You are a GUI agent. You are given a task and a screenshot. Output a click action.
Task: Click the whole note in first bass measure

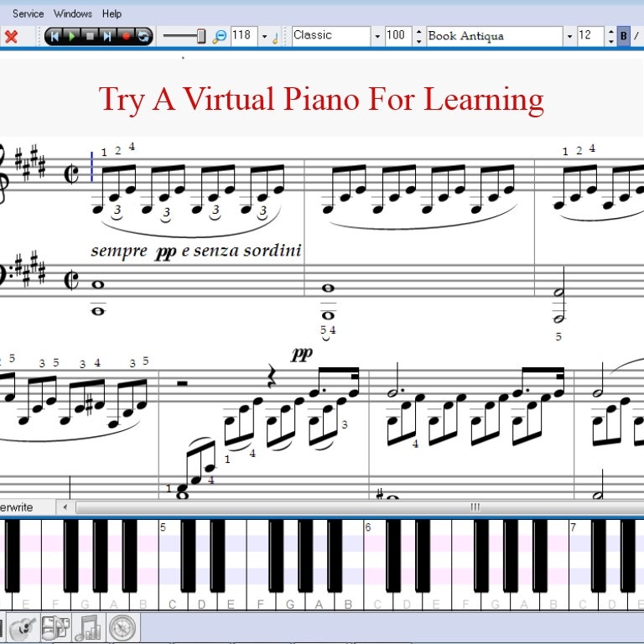(x=98, y=284)
